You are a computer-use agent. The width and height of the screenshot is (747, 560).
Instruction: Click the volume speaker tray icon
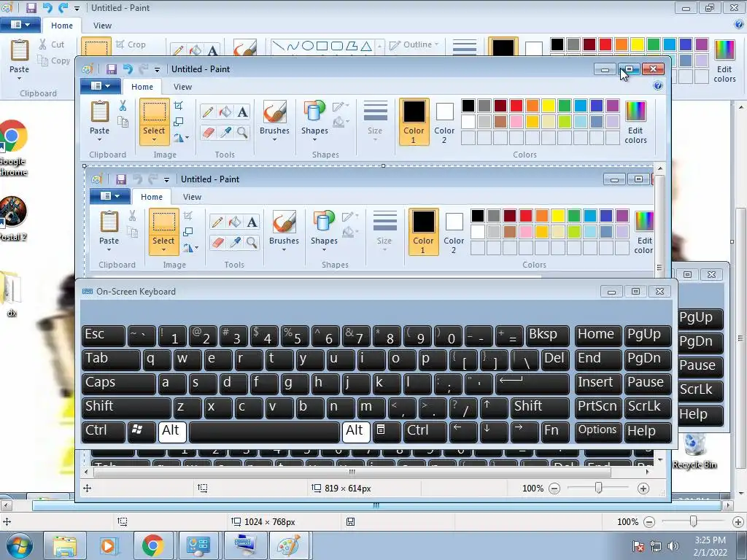(673, 546)
